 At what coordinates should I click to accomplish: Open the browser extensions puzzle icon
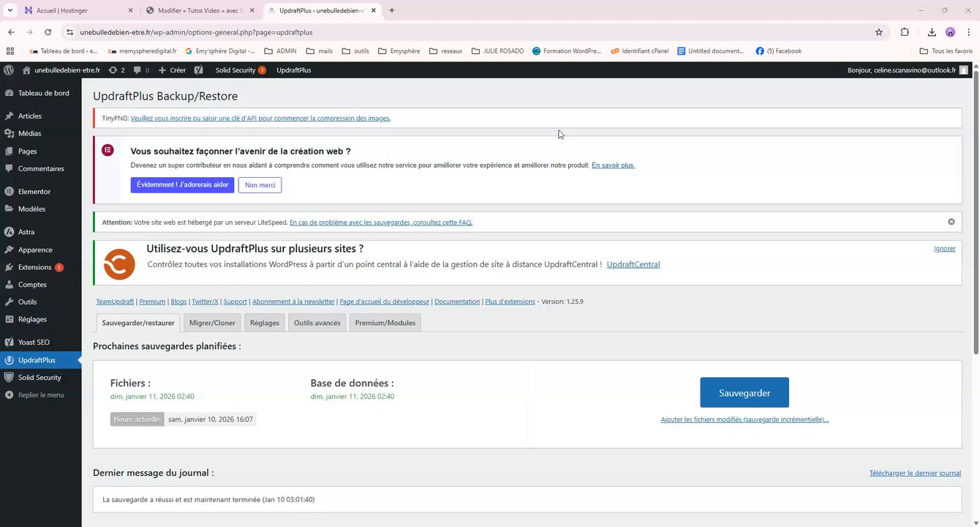[905, 32]
